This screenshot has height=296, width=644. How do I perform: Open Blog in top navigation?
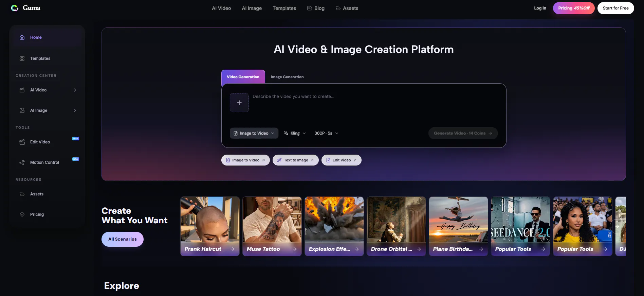coord(316,8)
